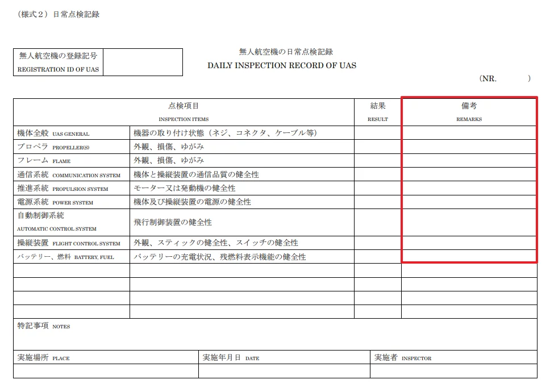Click the result cell for the Flame row

[377, 161]
